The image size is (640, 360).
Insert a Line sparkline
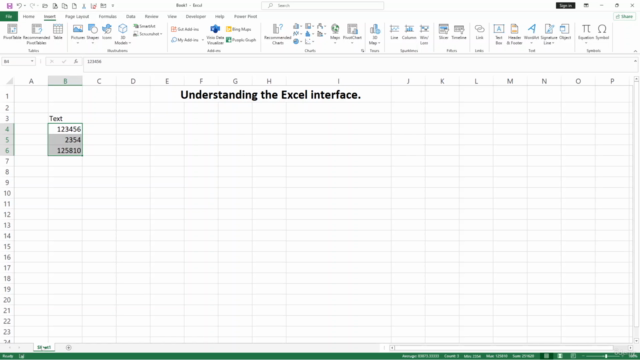pyautogui.click(x=394, y=32)
